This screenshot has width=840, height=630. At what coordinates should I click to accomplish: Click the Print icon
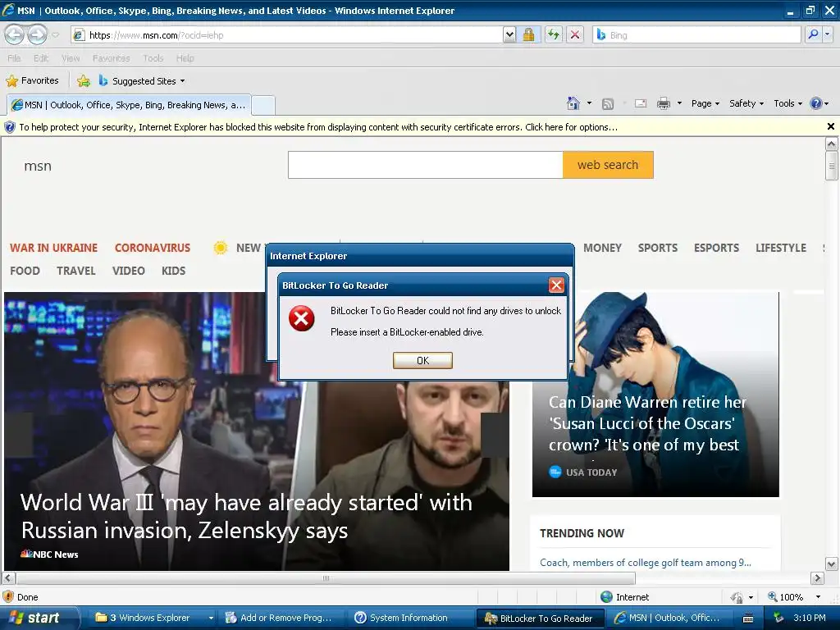pos(664,103)
